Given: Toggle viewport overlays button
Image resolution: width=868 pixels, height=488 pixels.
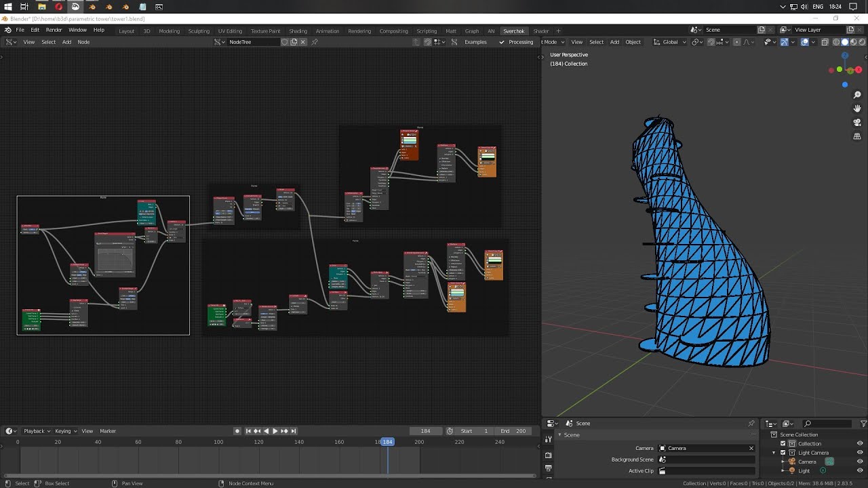Looking at the screenshot, I should (x=804, y=42).
